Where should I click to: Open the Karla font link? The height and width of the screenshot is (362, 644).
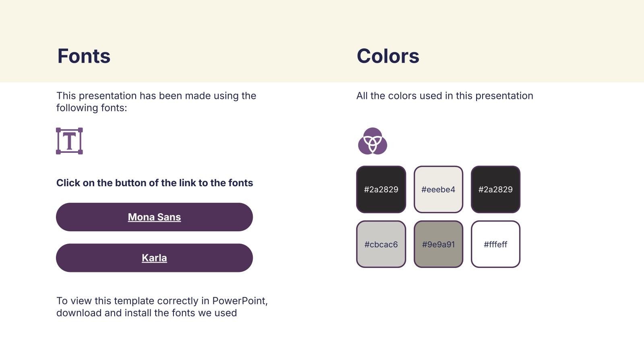point(154,258)
